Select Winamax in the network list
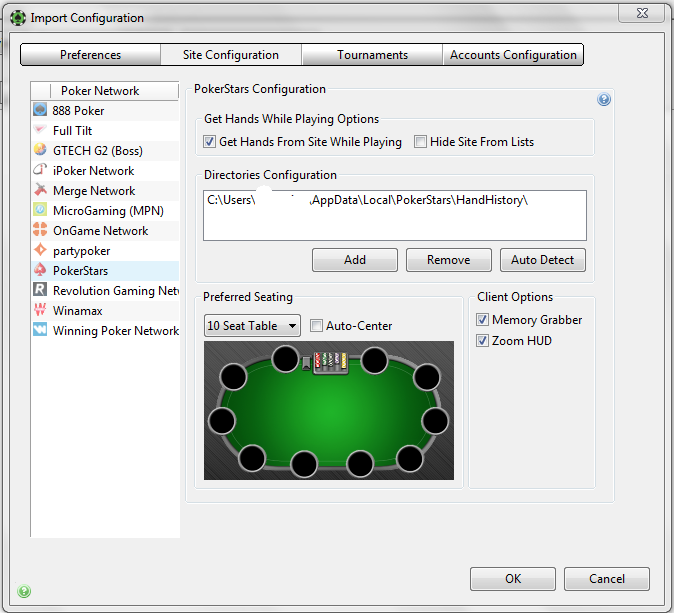The height and width of the screenshot is (613, 674). tap(106, 310)
